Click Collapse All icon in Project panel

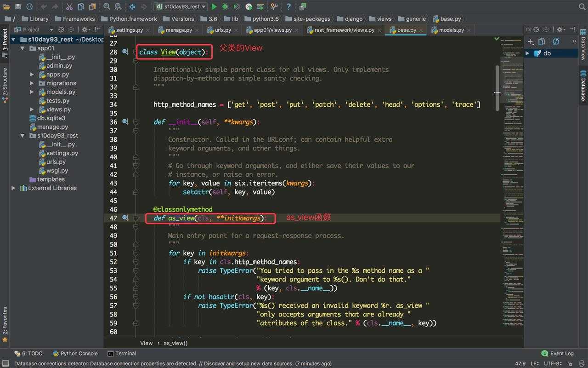point(71,29)
